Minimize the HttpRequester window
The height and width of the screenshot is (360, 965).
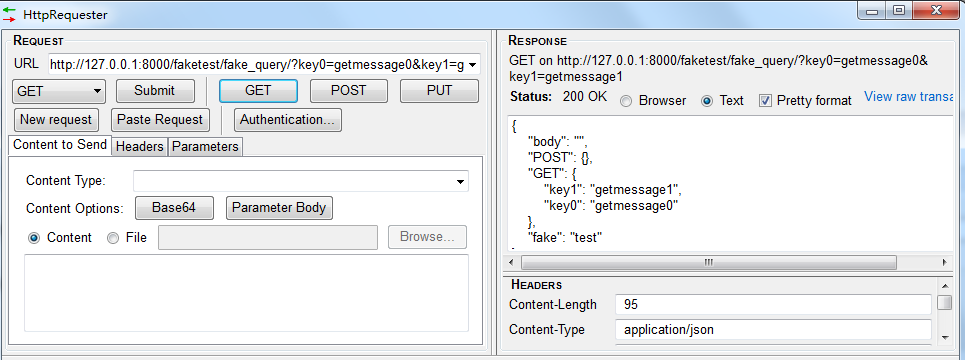(872, 10)
